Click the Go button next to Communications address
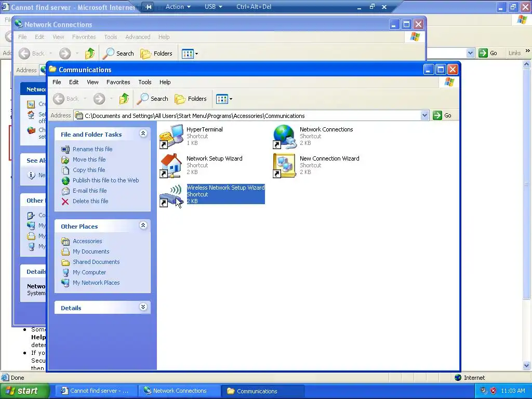532x399 pixels. pos(443,115)
